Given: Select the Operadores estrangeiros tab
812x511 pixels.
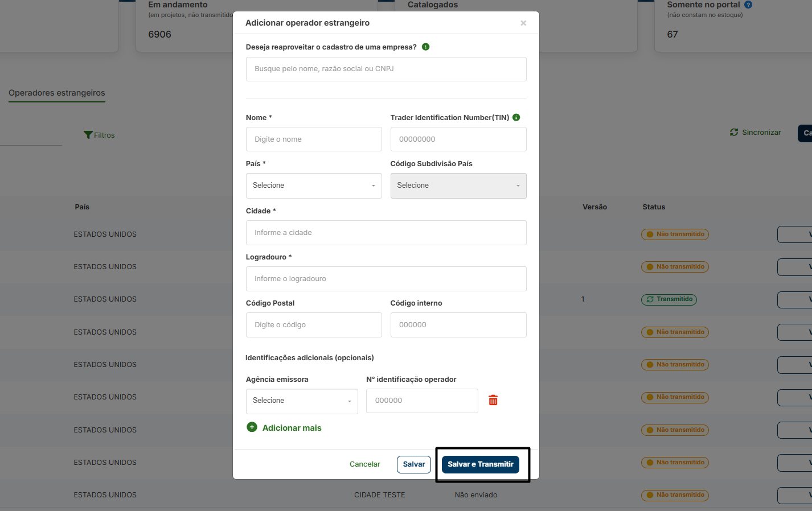Looking at the screenshot, I should 57,93.
